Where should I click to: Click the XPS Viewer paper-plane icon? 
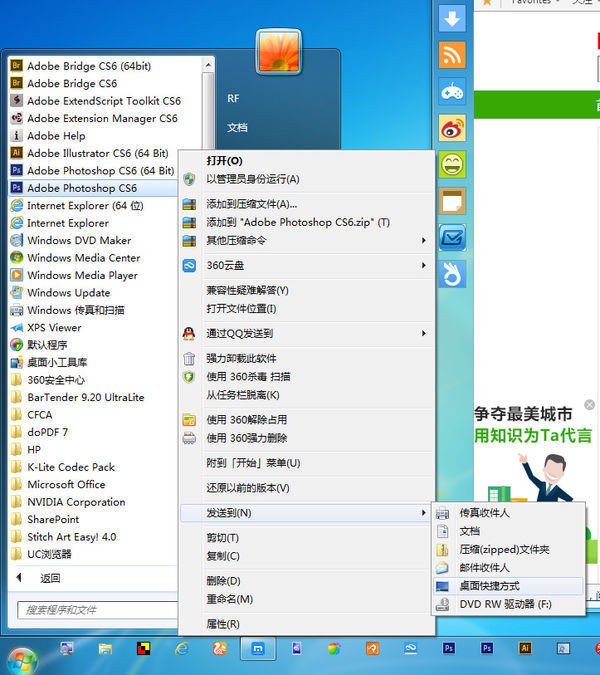click(x=16, y=328)
